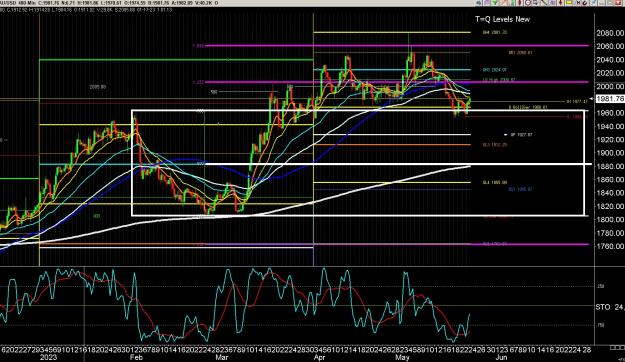Select the diagonal trend line drawing tool

[x=544, y=2]
